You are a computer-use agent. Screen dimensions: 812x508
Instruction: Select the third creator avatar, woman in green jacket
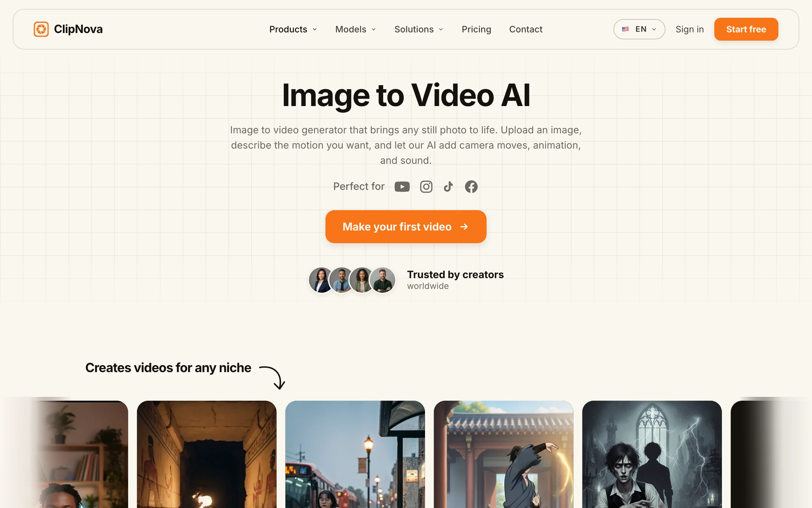pyautogui.click(x=362, y=280)
